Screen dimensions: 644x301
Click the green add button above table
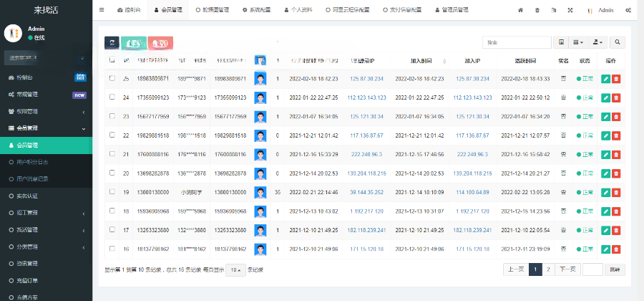click(x=134, y=43)
